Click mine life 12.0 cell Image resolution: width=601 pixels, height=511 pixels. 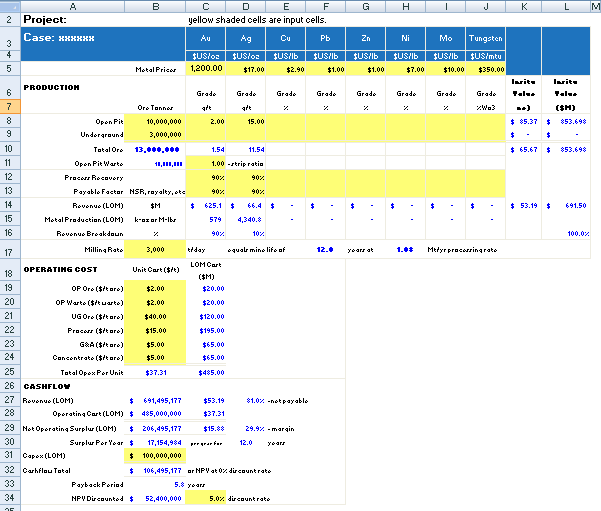pos(325,250)
